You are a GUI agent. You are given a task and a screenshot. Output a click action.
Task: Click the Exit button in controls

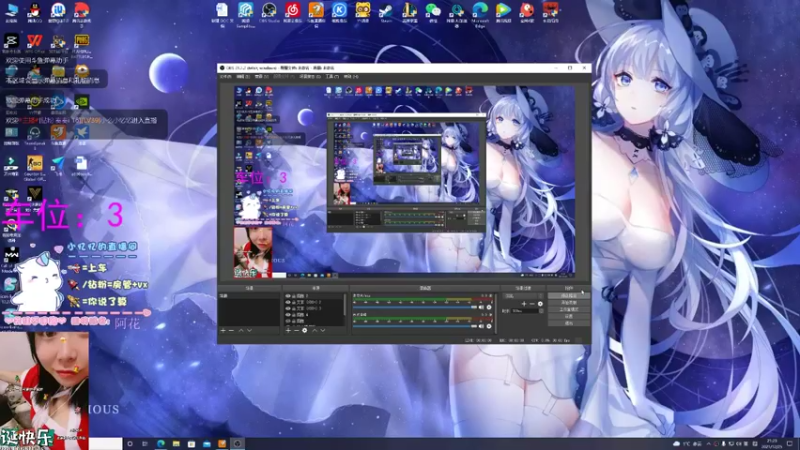pos(569,323)
